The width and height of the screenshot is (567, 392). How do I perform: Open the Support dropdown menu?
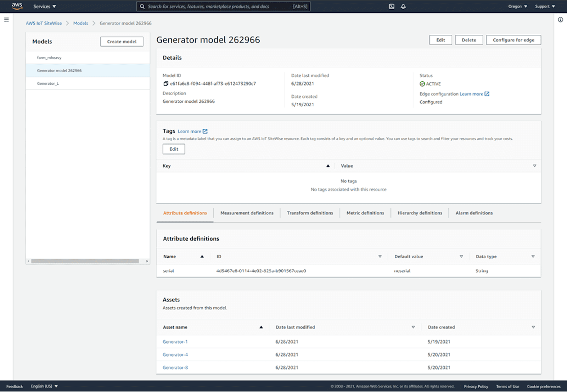click(545, 6)
